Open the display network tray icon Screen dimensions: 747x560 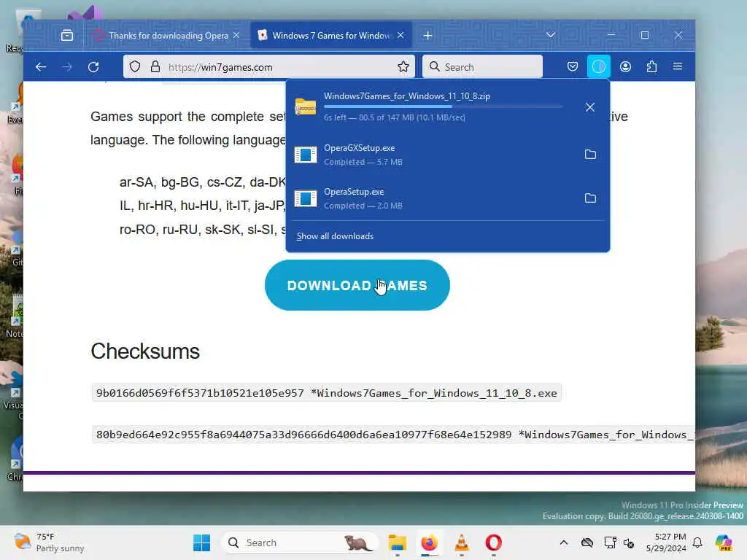pos(610,542)
